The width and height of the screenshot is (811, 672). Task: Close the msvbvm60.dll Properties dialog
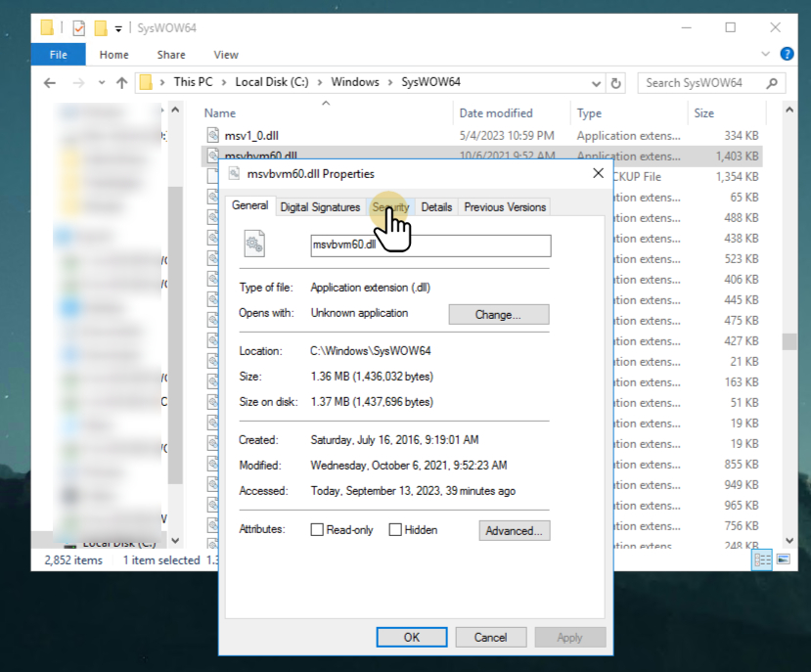coord(599,173)
